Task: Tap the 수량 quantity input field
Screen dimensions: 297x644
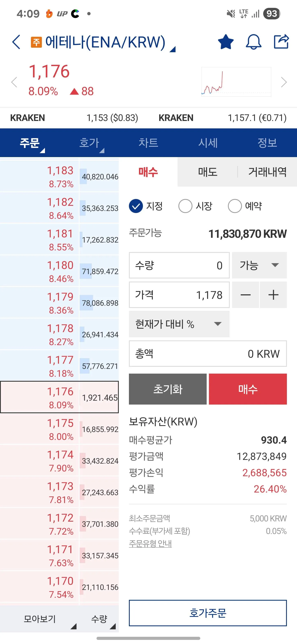Action: pos(179,265)
